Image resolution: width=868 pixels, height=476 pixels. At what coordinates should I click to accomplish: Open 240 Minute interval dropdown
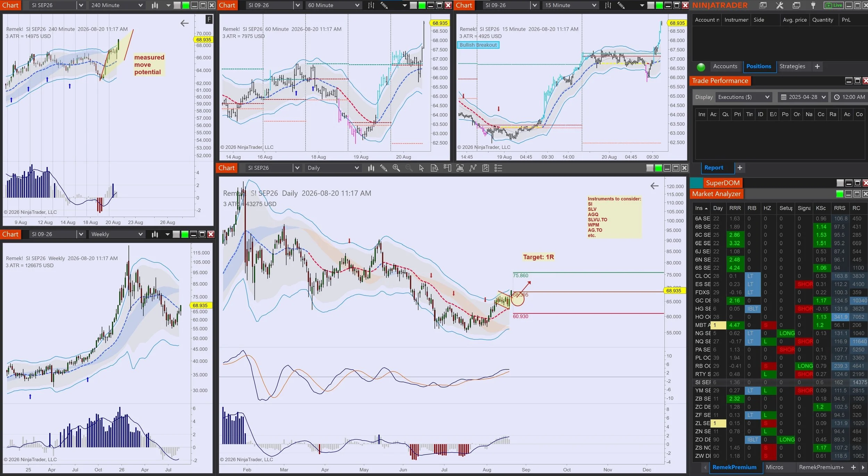(117, 5)
